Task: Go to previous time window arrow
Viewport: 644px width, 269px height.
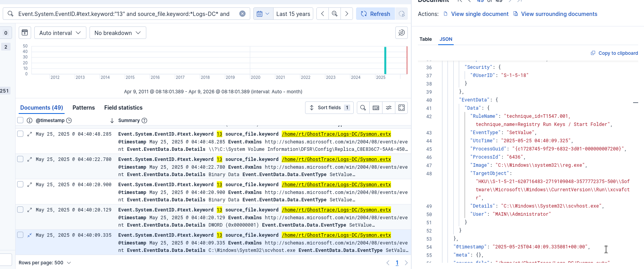Action: pos(323,14)
